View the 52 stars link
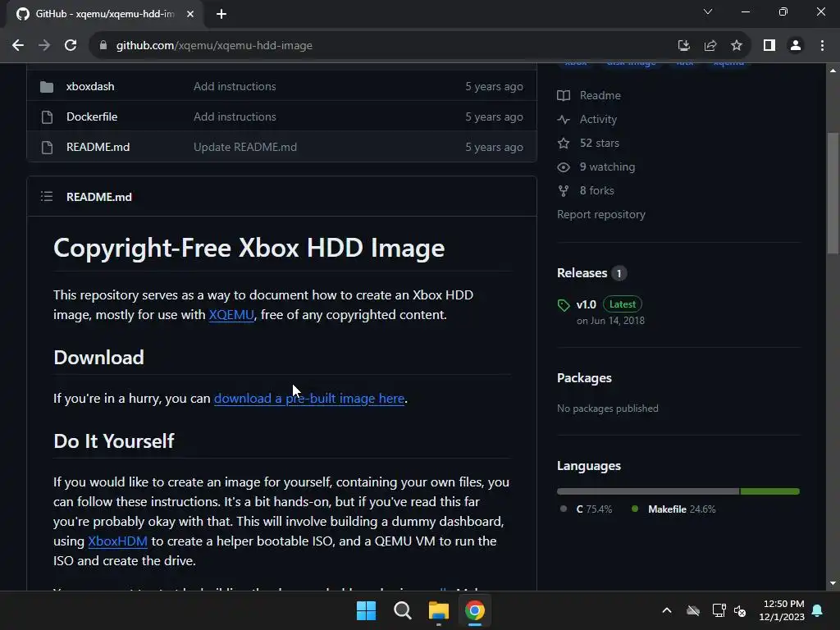Screen dimensions: 840x630 600,143
